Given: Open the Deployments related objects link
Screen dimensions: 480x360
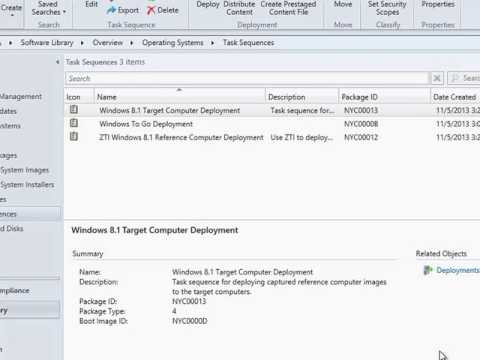Looking at the screenshot, I should 458,270.
